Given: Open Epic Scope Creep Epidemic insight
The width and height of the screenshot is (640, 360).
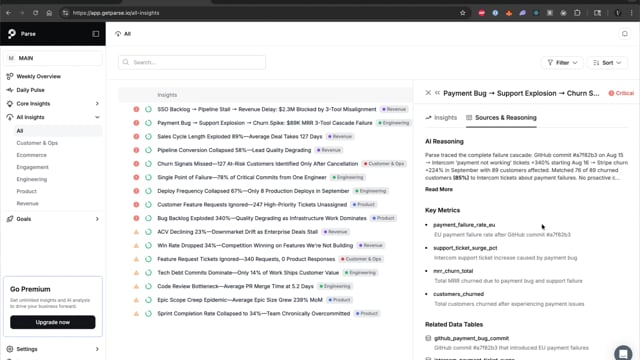Looking at the screenshot, I should [x=240, y=300].
